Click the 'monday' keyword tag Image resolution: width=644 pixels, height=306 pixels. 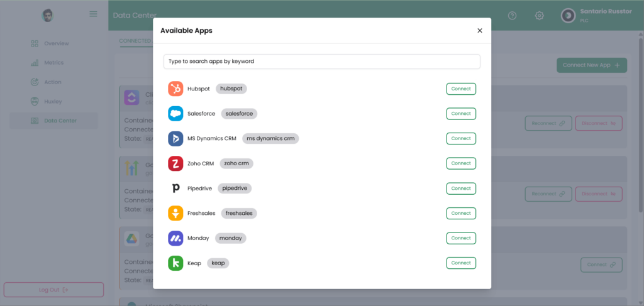230,238
